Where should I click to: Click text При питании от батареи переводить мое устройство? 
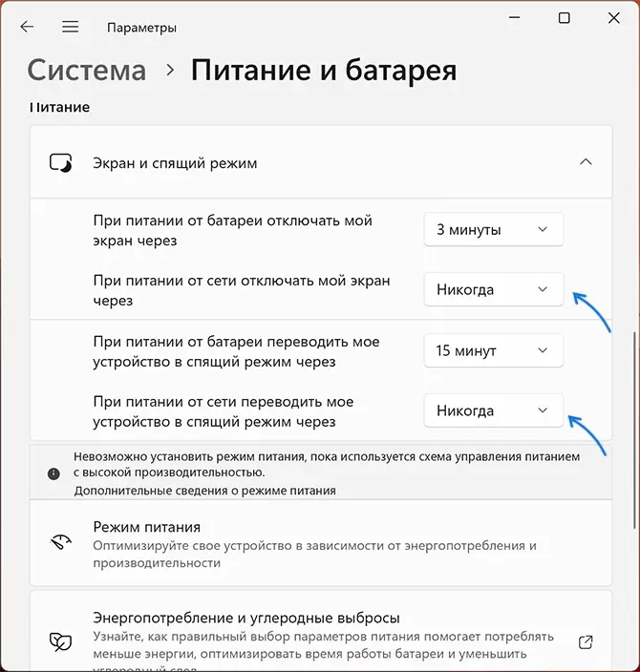click(236, 351)
